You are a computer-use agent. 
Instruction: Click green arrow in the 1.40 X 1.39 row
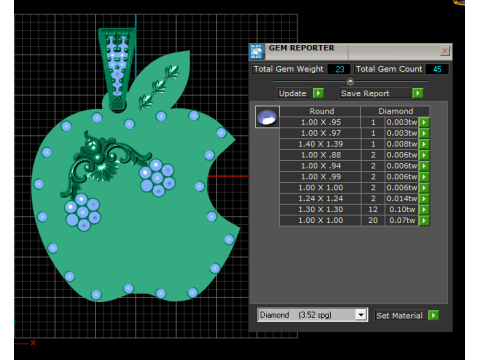424,144
